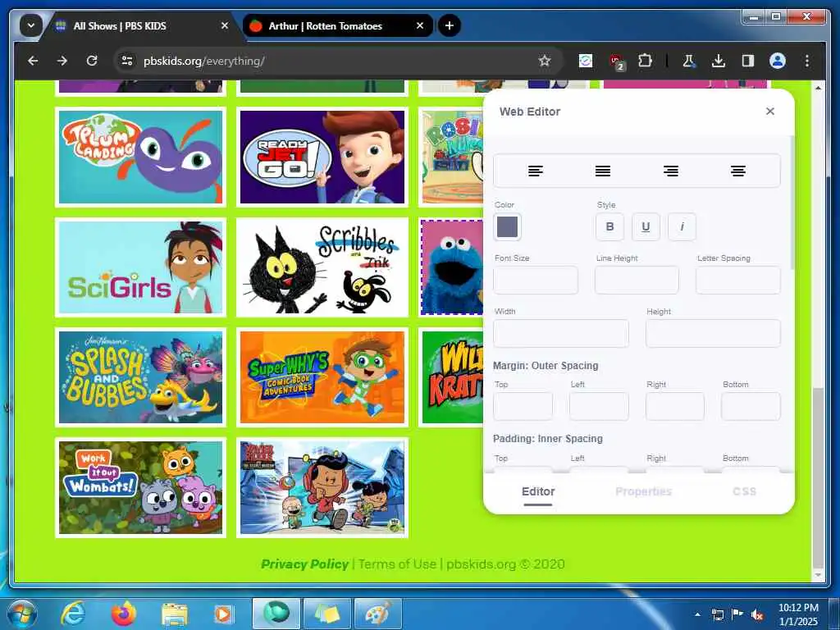
Task: Click the Font Size input field
Action: (x=535, y=280)
